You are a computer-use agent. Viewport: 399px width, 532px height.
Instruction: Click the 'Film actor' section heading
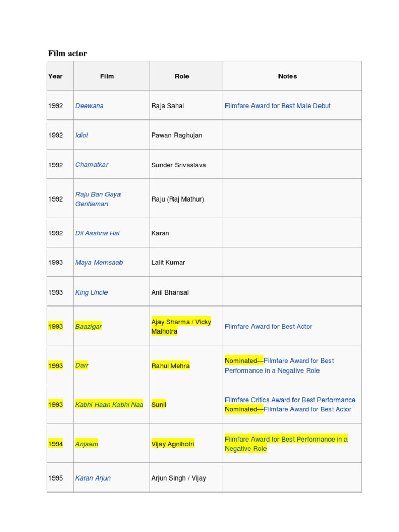point(68,54)
